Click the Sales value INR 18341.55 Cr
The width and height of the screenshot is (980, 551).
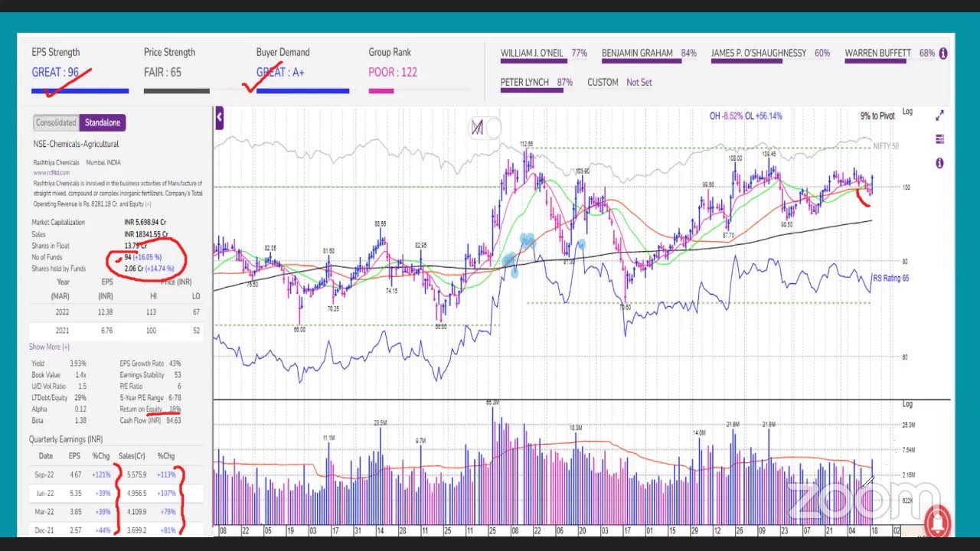tap(145, 234)
